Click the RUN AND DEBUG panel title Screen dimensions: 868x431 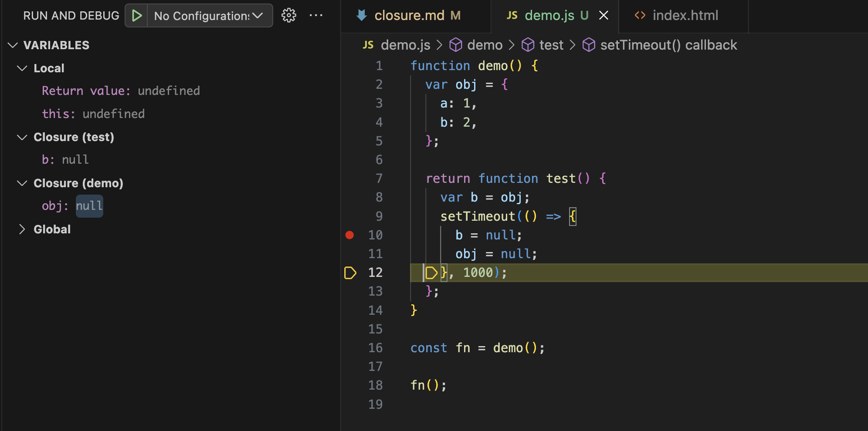(x=71, y=16)
